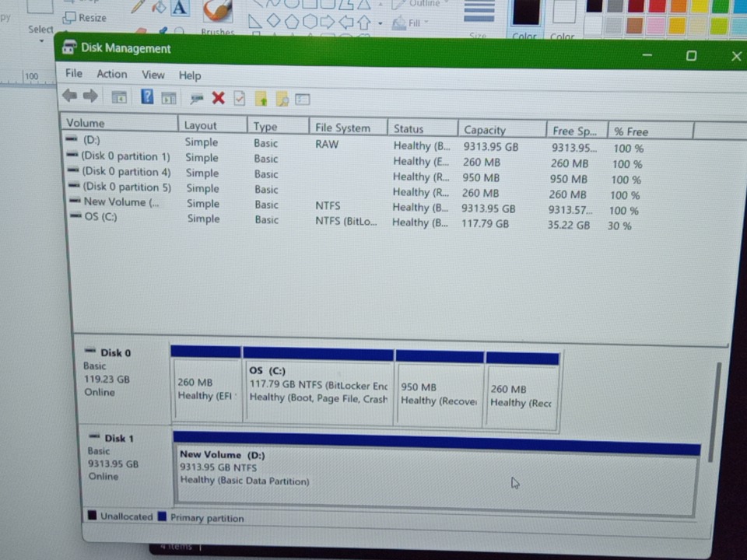Open the View menu in Disk Management
The height and width of the screenshot is (560, 747).
click(153, 75)
